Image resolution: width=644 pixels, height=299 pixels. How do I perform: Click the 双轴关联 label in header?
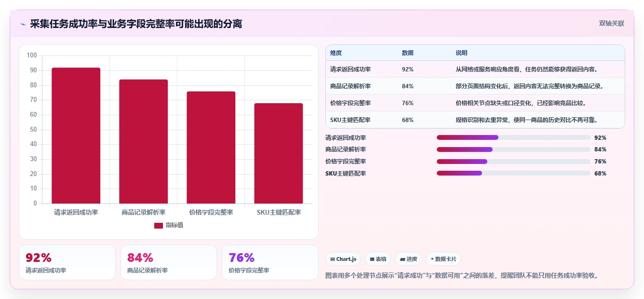point(612,23)
